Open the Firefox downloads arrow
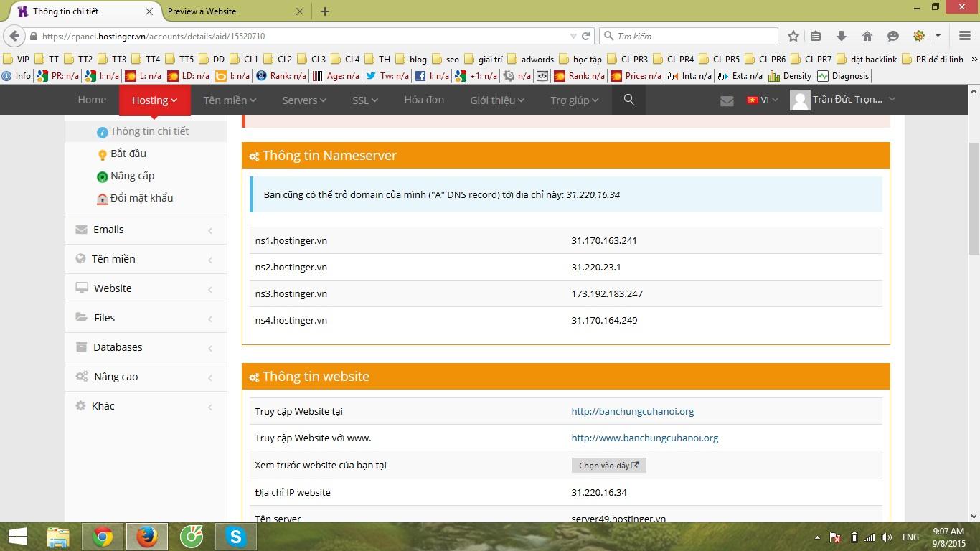Screen dimensions: 980x551 842,36
